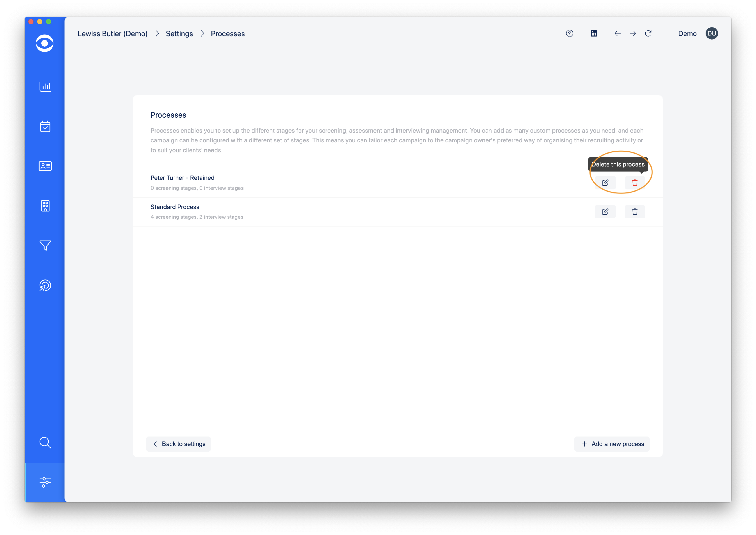Delete the Standard Process entry
756x535 pixels.
click(635, 212)
